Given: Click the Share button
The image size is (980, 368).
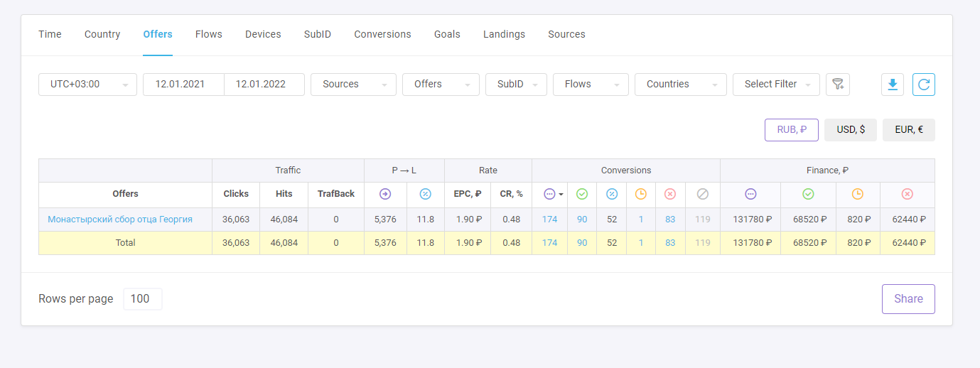Looking at the screenshot, I should (x=908, y=299).
